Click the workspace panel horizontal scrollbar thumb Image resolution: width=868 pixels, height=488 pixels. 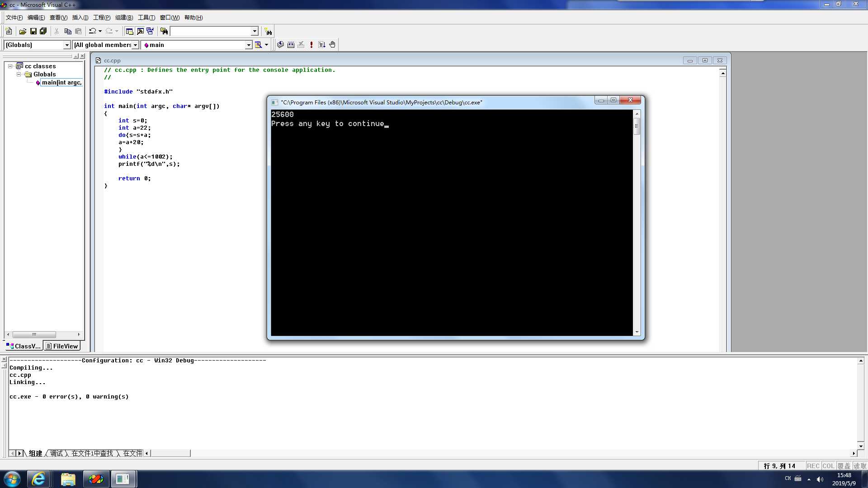click(x=34, y=334)
